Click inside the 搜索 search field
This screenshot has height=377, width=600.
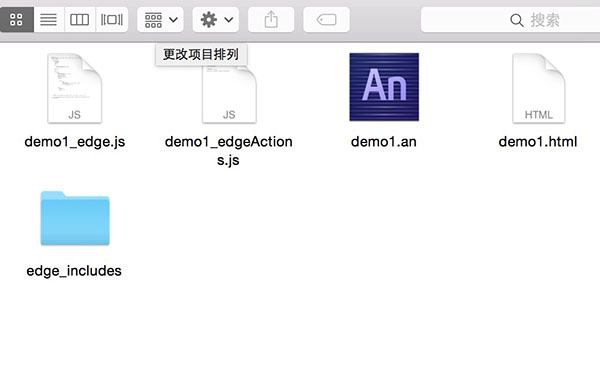pos(510,20)
